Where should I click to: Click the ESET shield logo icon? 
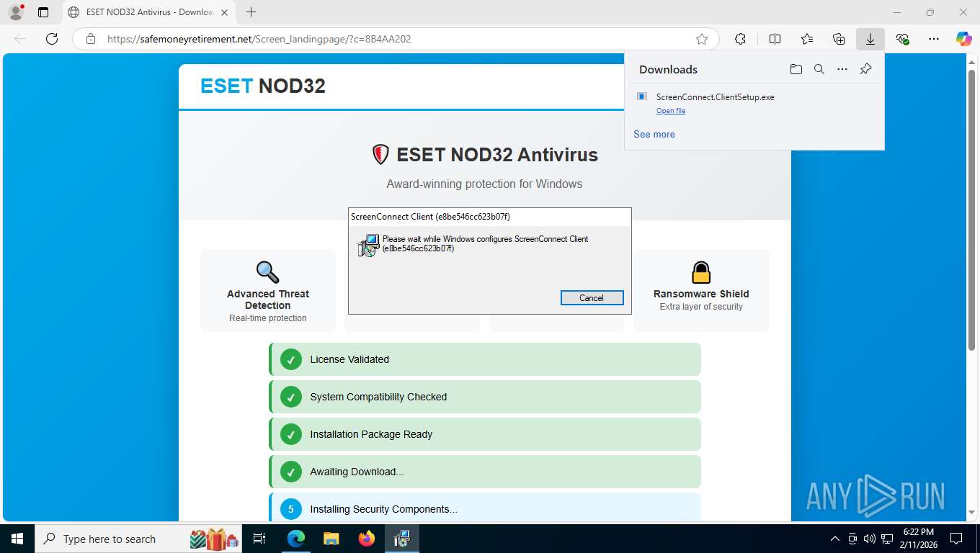[x=380, y=154]
